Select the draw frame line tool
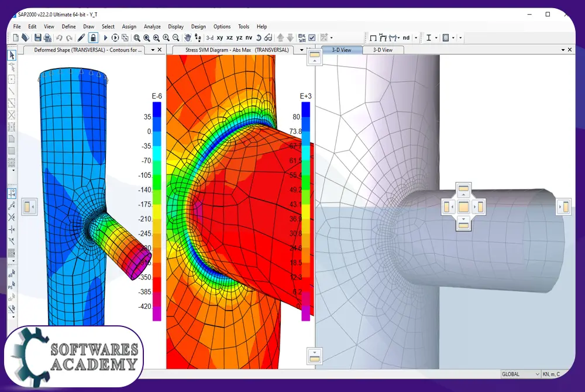The width and height of the screenshot is (585, 392). coord(12,91)
